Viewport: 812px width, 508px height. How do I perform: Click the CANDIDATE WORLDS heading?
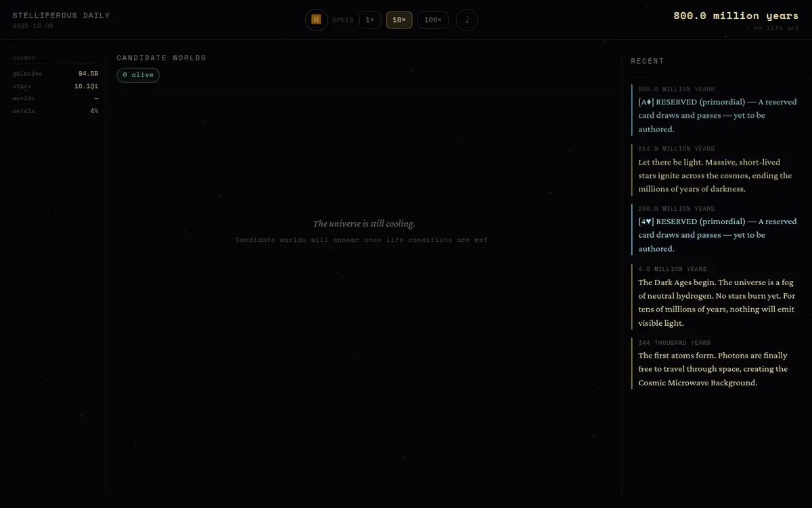click(x=161, y=58)
